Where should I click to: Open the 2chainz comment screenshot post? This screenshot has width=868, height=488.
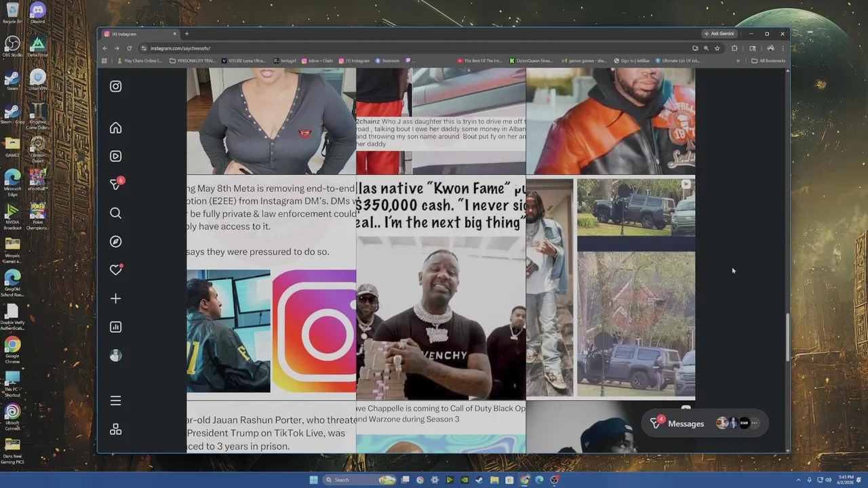pos(441,121)
